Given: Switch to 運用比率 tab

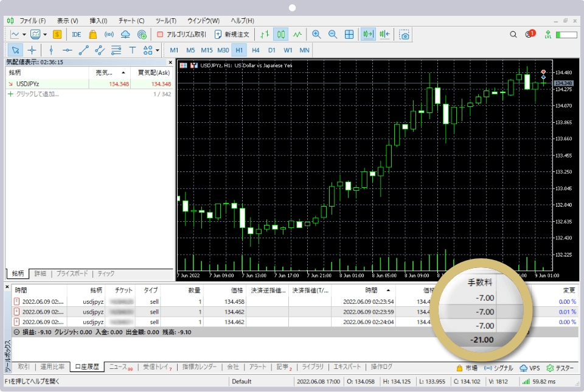Looking at the screenshot, I should pos(52,366).
